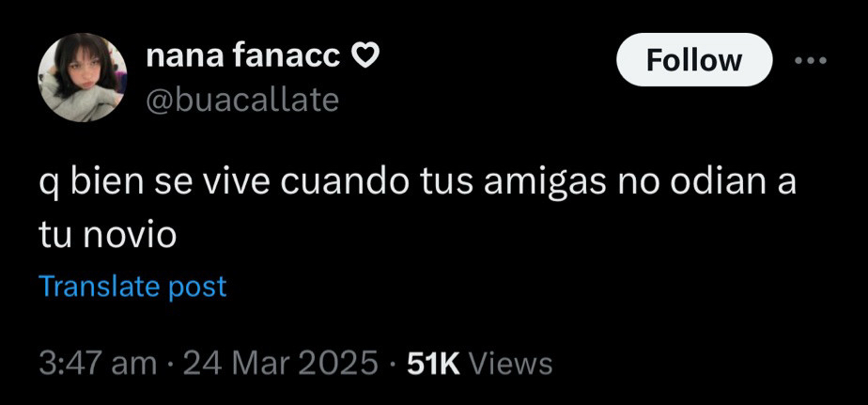Open the nana fanacc profile picture
The height and width of the screenshot is (405, 868).
tap(83, 77)
